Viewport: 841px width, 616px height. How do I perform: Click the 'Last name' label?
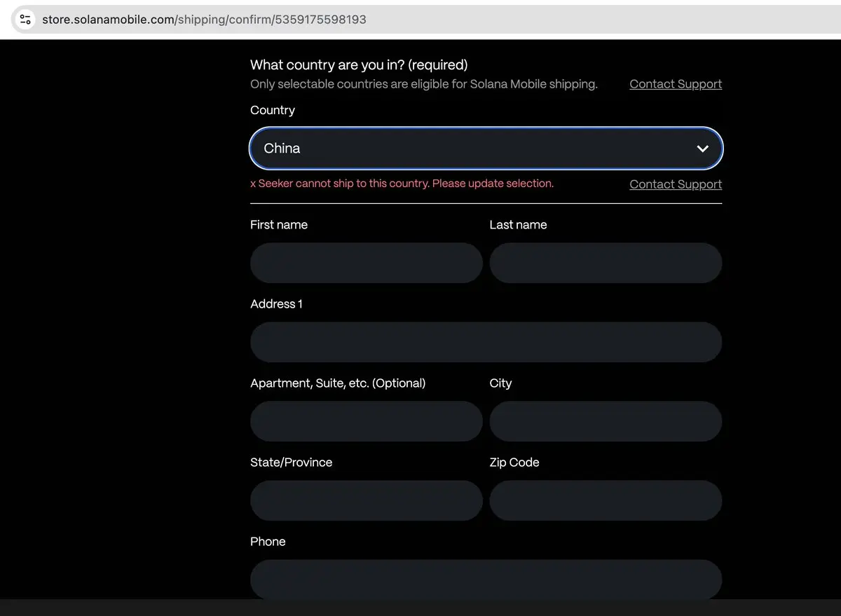[518, 225]
